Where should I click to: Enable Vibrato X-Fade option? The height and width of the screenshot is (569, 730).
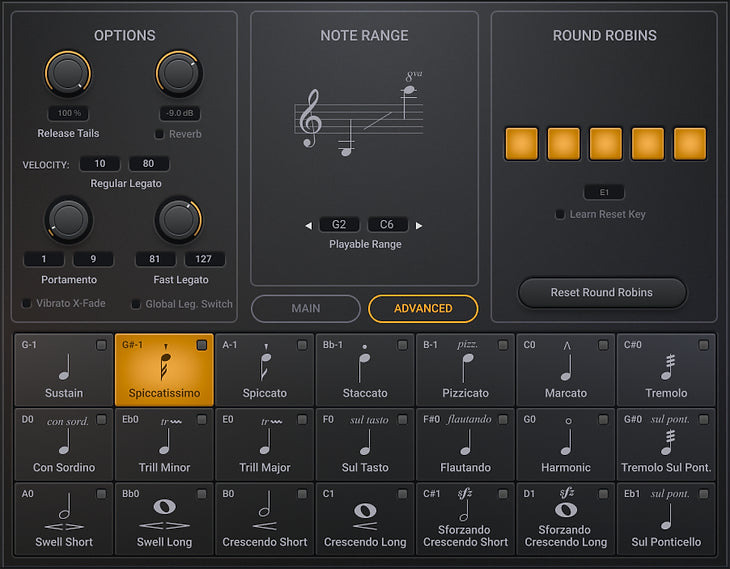click(28, 304)
